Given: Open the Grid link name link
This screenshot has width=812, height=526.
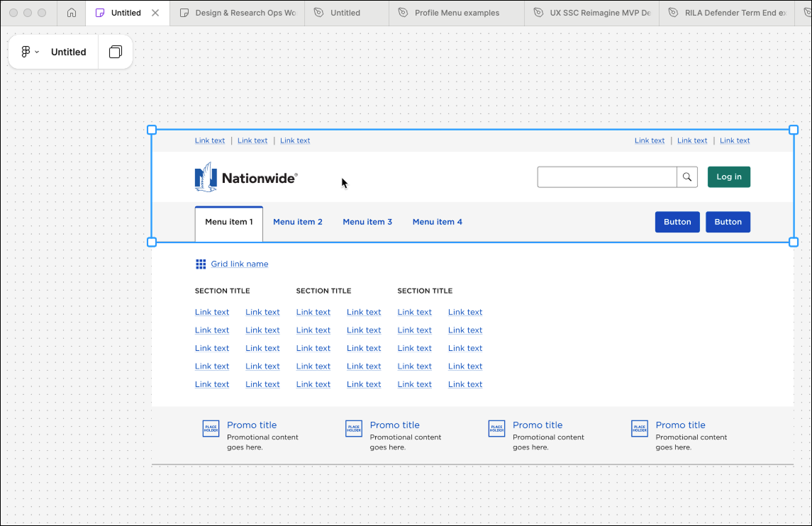Looking at the screenshot, I should tap(239, 264).
